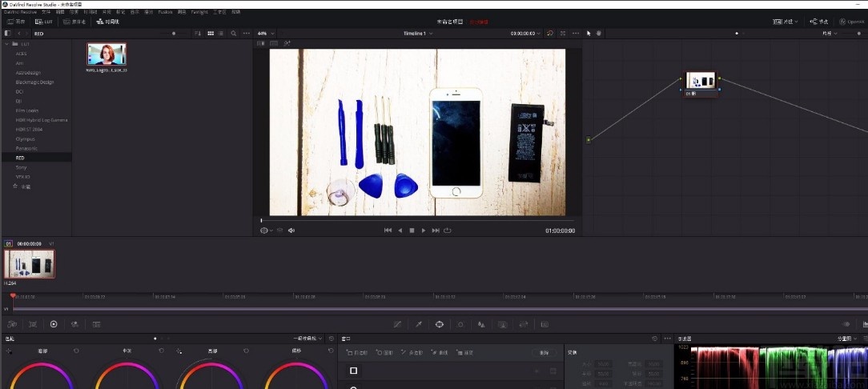
Task: Stop playback
Action: pyautogui.click(x=412, y=231)
